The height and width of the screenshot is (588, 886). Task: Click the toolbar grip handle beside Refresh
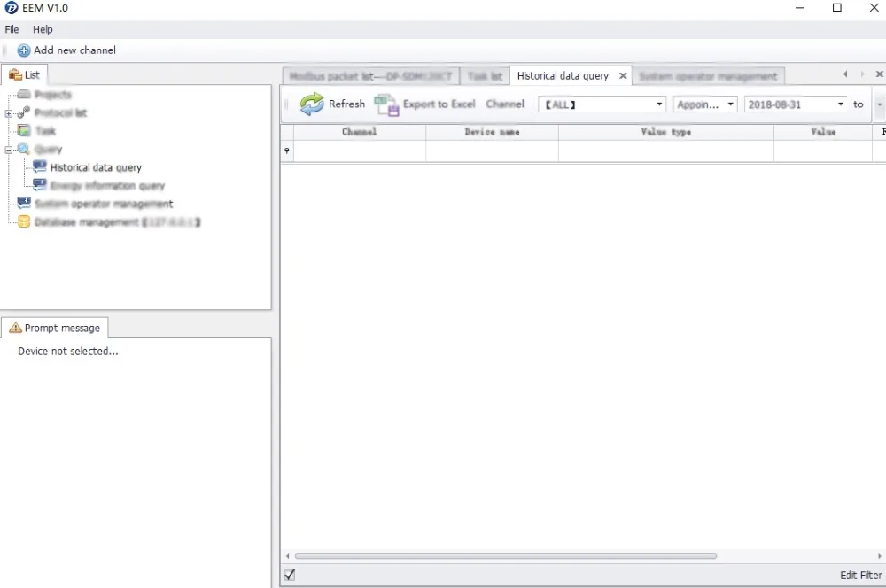286,104
